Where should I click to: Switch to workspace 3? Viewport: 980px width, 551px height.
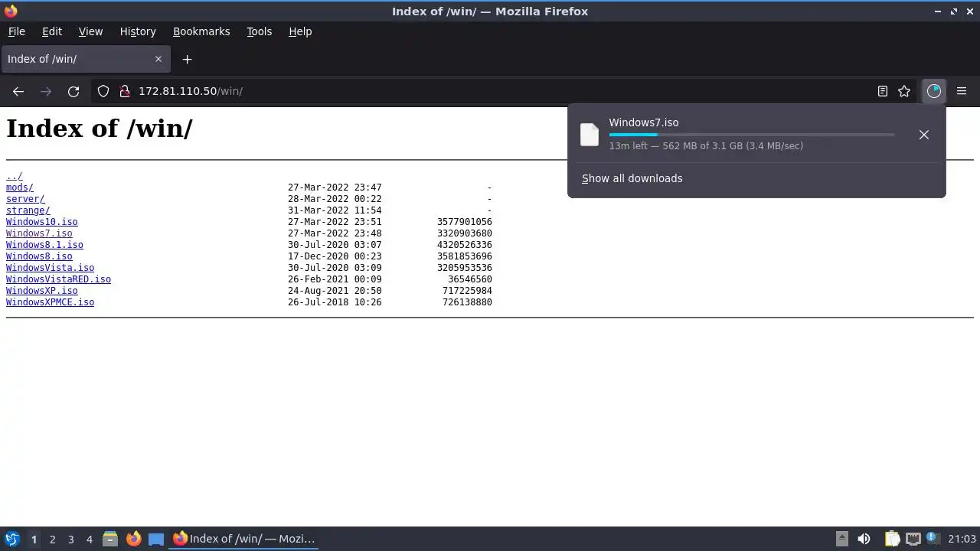coord(70,539)
